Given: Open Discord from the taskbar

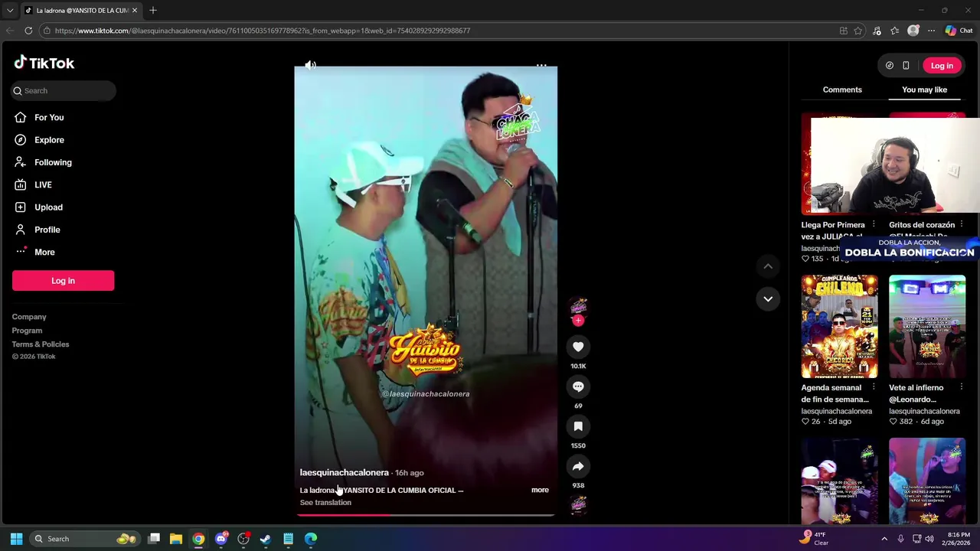Looking at the screenshot, I should (x=221, y=539).
